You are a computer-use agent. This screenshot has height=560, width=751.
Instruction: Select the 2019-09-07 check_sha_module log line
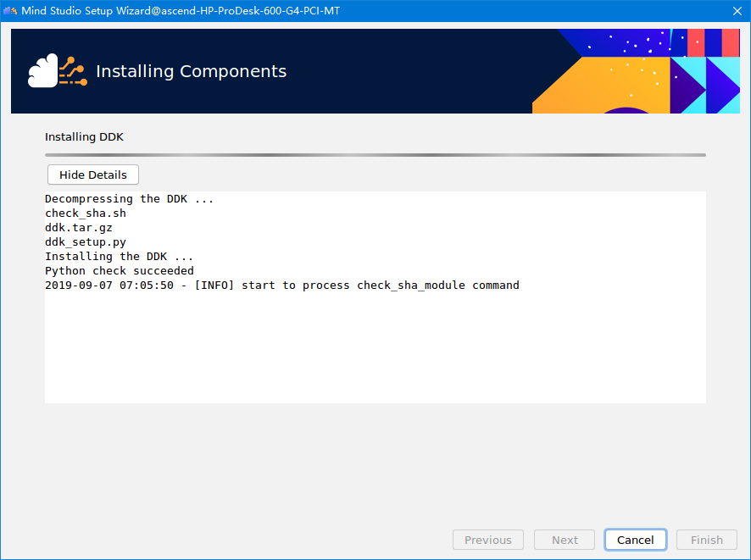(x=282, y=285)
